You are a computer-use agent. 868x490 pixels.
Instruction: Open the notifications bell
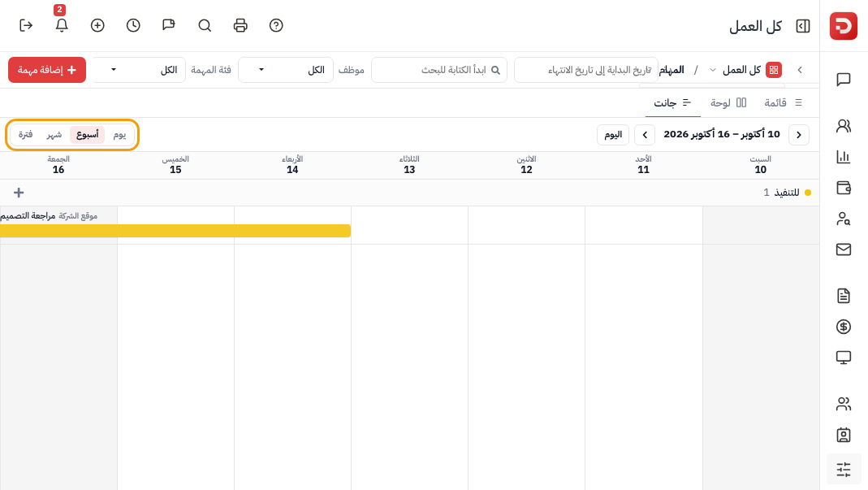[x=62, y=25]
